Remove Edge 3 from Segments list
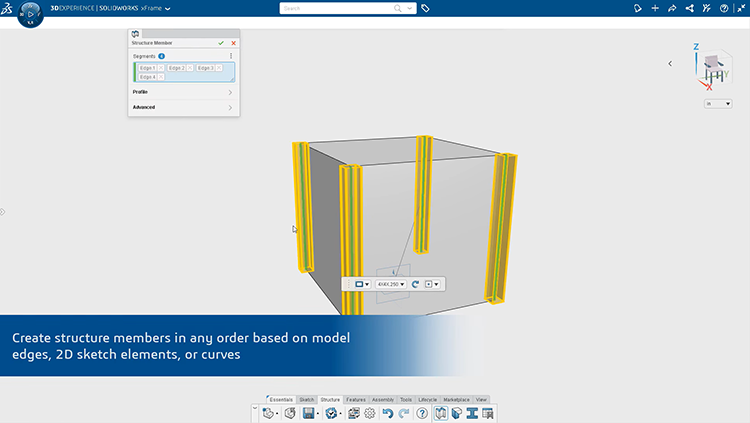 click(219, 68)
